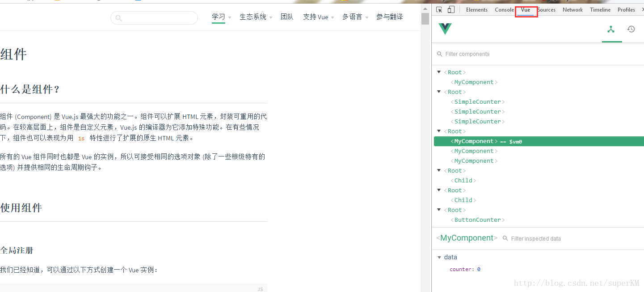This screenshot has width=644, height=292.
Task: Open the Sources tab
Action: [x=547, y=10]
